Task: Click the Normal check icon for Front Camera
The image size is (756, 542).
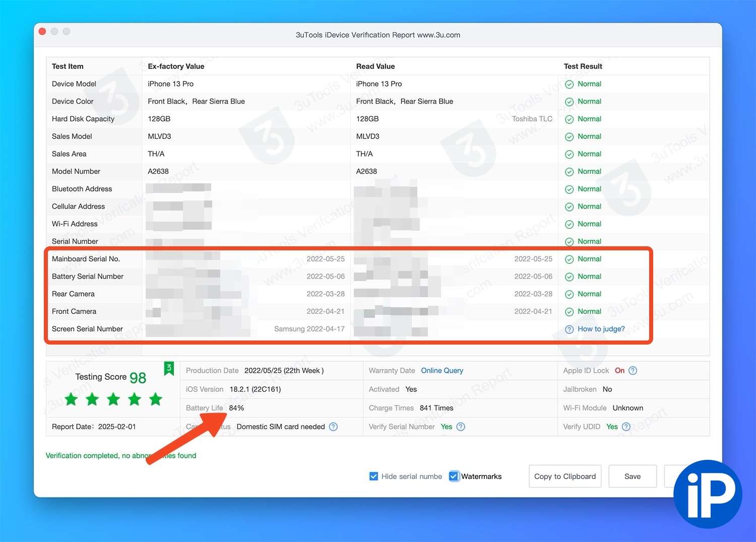Action: tap(569, 312)
